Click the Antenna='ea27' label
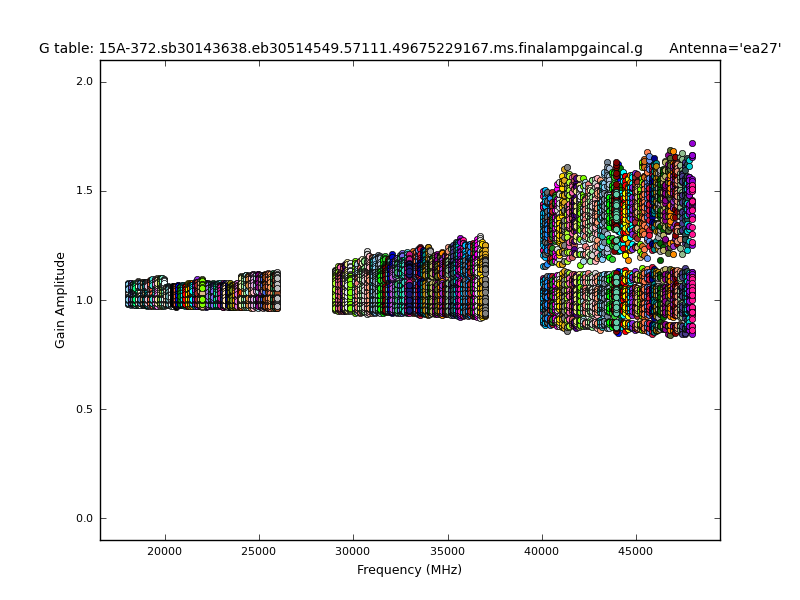This screenshot has width=800, height=600. pyautogui.click(x=724, y=48)
